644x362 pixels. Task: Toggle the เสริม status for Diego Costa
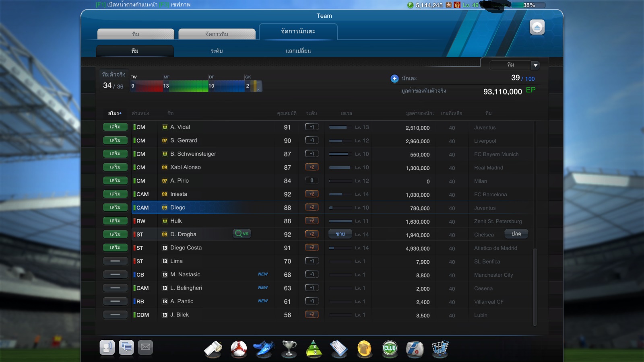(x=115, y=247)
